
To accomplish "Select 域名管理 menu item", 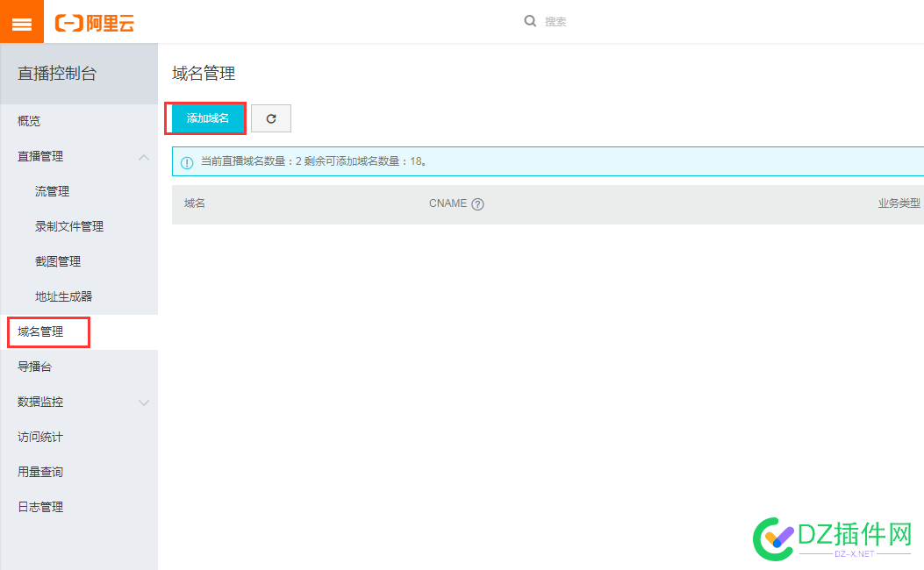I will [40, 332].
